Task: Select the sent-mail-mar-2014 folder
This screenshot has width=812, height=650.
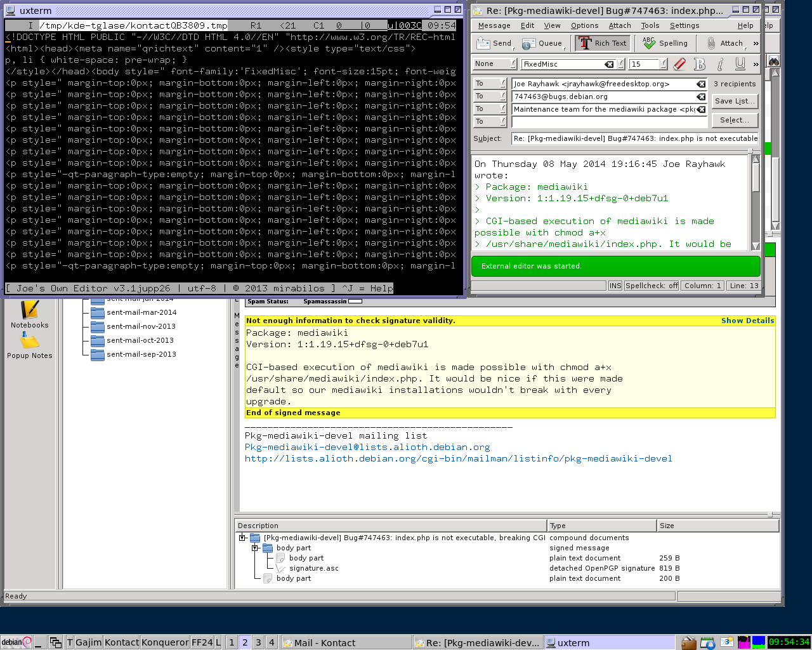Action: 141,312
